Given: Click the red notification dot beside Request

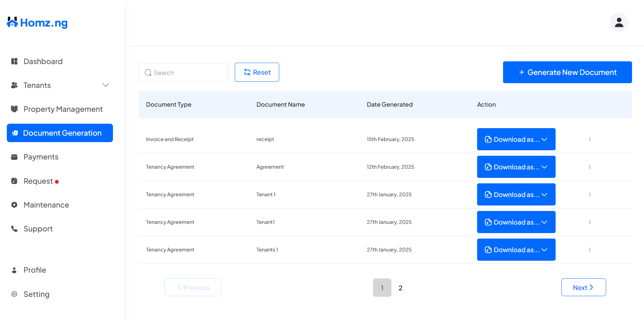Looking at the screenshot, I should point(57,182).
